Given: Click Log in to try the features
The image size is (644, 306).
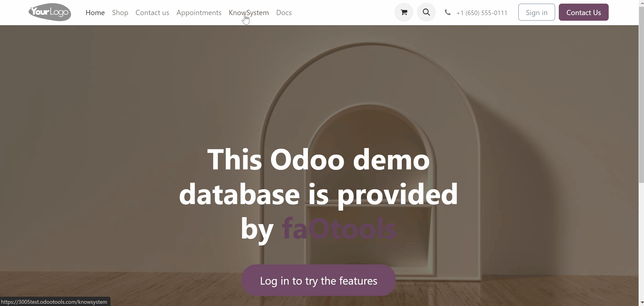Looking at the screenshot, I should pos(318,281).
